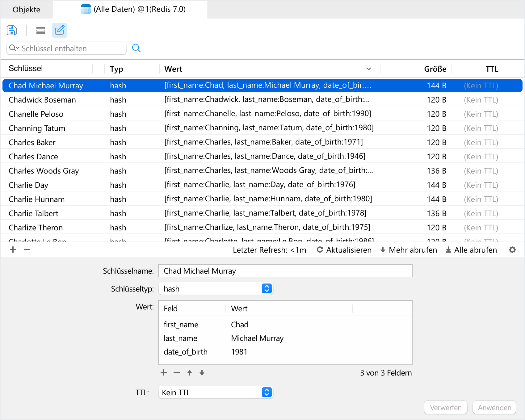Select the Charlize Theron key
Image resolution: width=525 pixels, height=420 pixels.
(36, 228)
